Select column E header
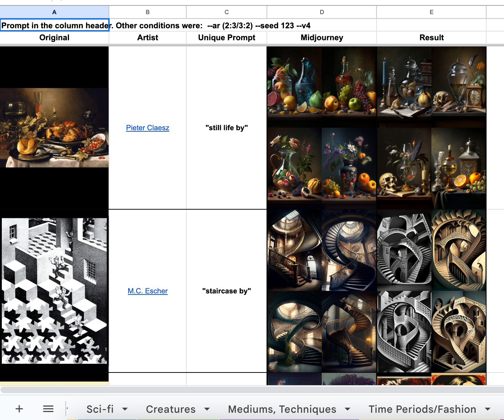The image size is (504, 420). [431, 12]
